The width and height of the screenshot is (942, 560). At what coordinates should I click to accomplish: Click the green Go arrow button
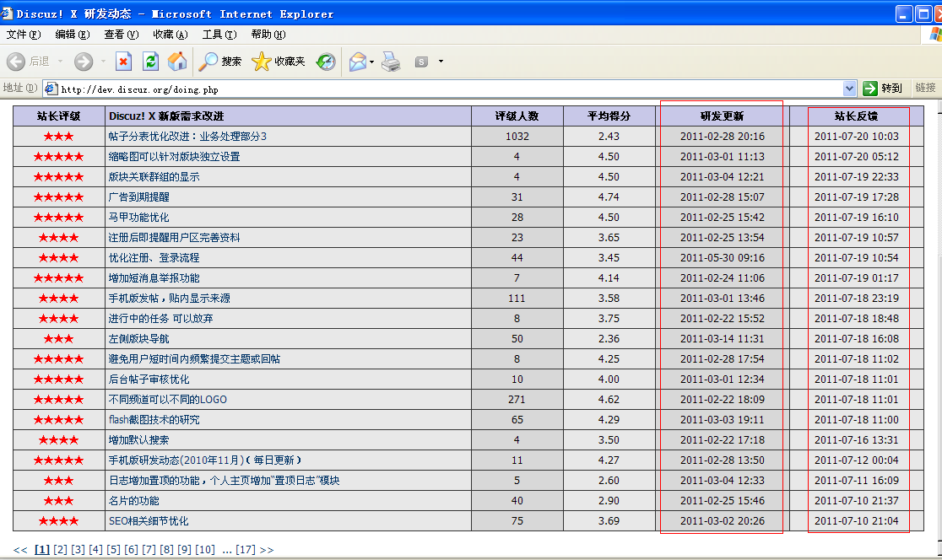(870, 89)
